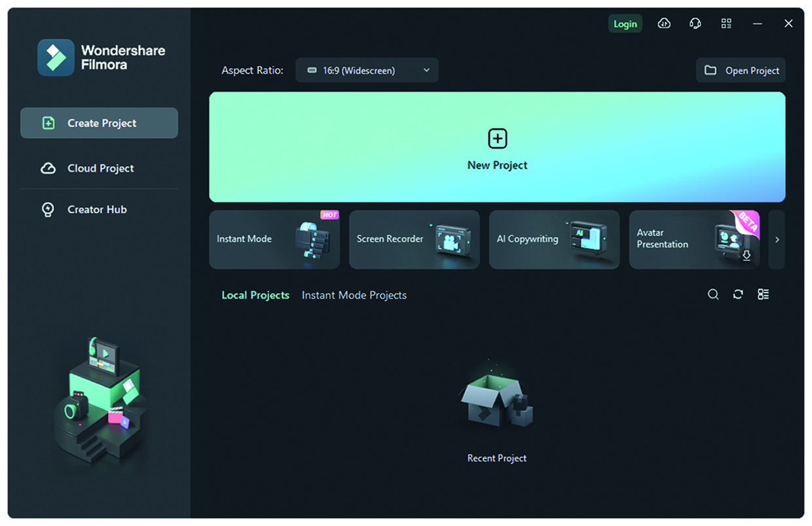Click the BETA ribbon on Avatar Presentation
This screenshot has height=526, width=812.
pyautogui.click(x=747, y=224)
